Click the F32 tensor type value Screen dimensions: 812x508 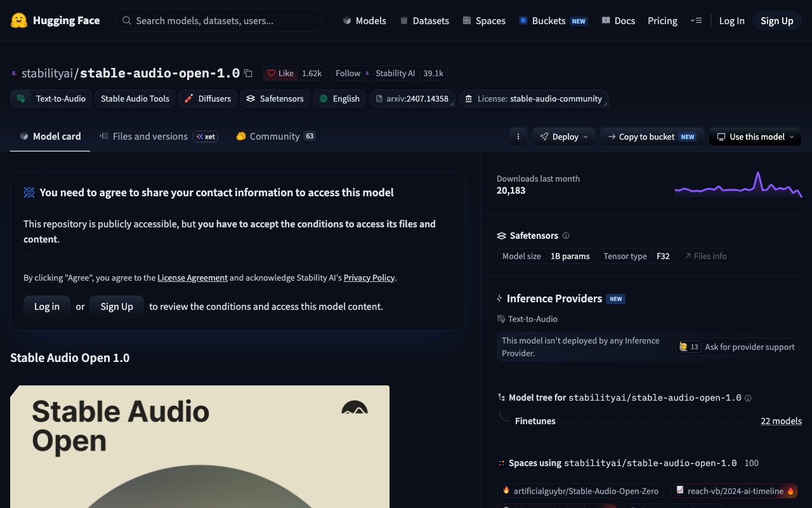663,256
